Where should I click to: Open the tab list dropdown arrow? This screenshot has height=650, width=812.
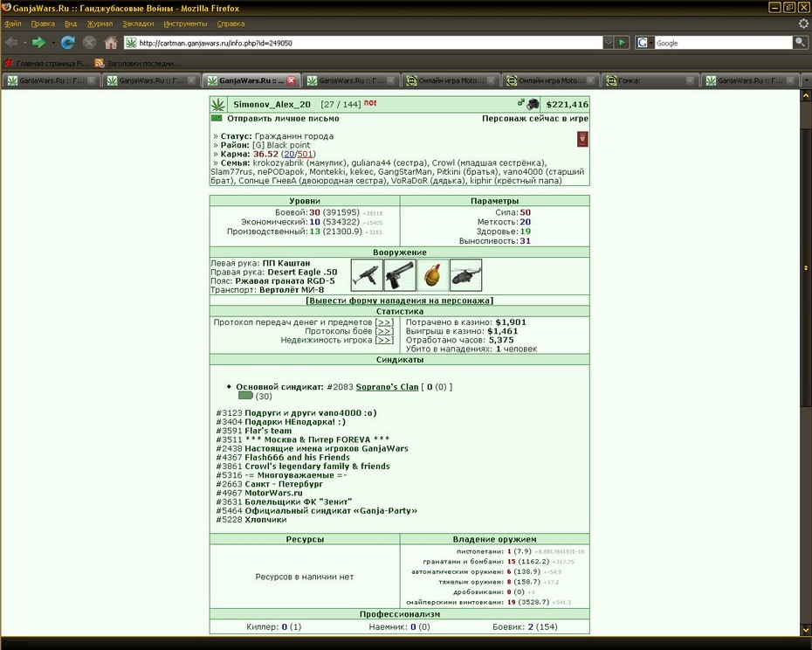(x=806, y=80)
